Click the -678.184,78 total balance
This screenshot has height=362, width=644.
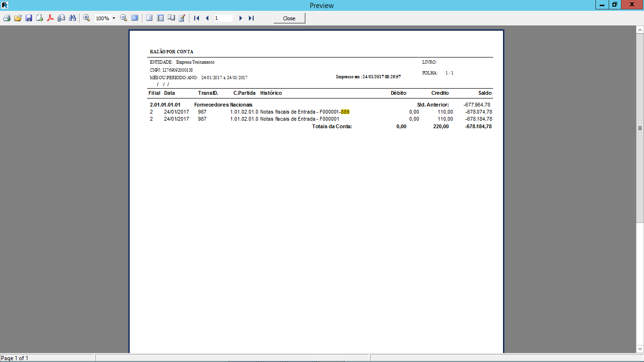[479, 126]
